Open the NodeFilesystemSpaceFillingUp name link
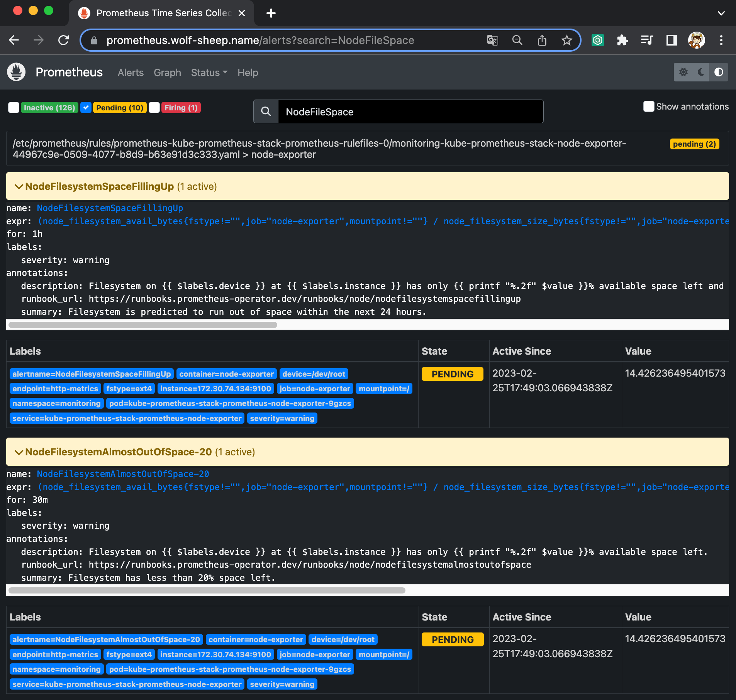Image resolution: width=736 pixels, height=700 pixels. coord(110,208)
